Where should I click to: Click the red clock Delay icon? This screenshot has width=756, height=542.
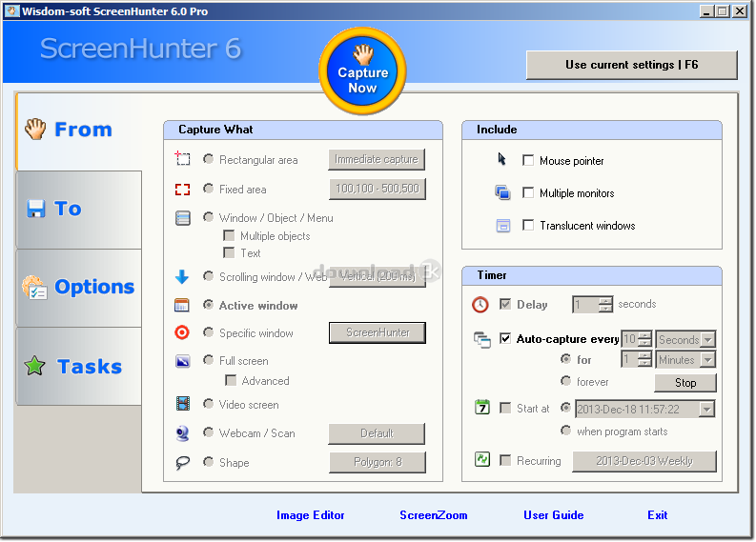pos(480,305)
